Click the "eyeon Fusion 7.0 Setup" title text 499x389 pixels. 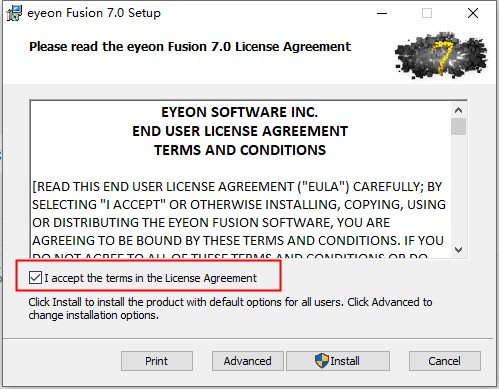(x=94, y=13)
